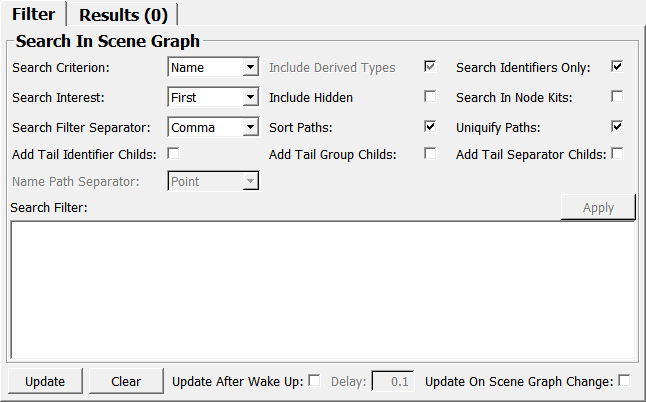The width and height of the screenshot is (646, 402).
Task: Enable Update After Wake Up checkbox
Action: tap(314, 380)
